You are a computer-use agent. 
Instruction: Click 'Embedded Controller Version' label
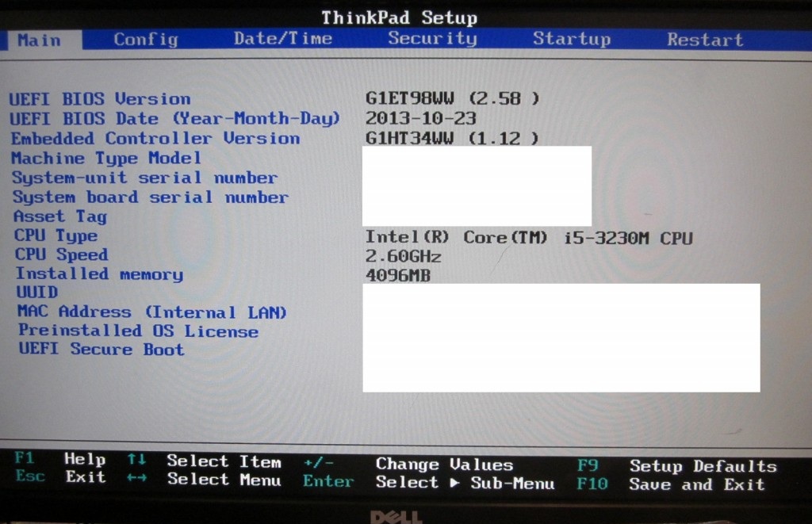(155, 138)
